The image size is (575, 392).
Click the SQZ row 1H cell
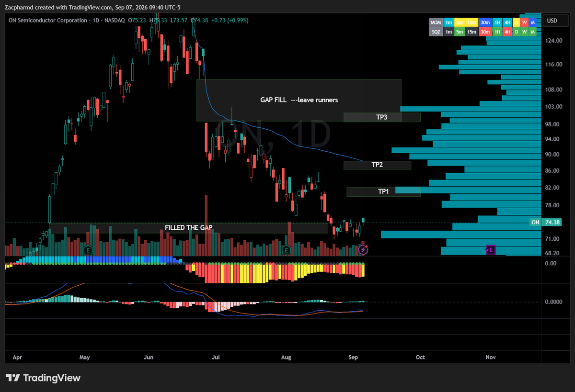(x=497, y=32)
